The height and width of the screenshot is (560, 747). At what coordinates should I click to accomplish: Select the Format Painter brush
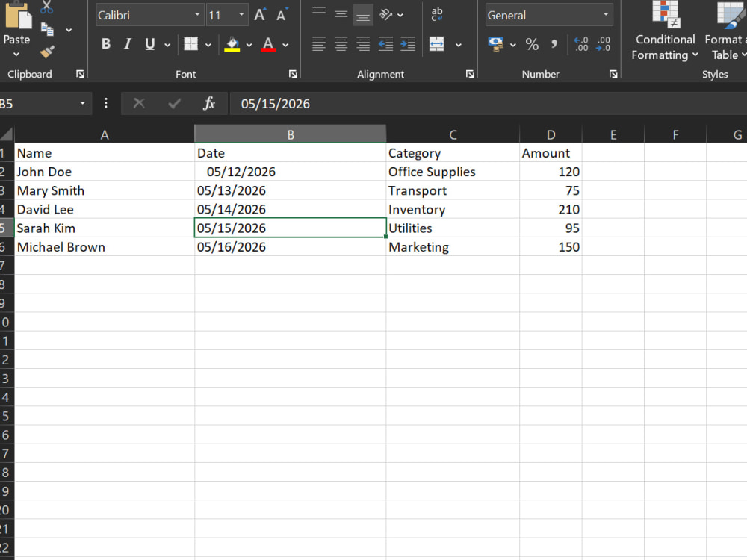(x=46, y=52)
